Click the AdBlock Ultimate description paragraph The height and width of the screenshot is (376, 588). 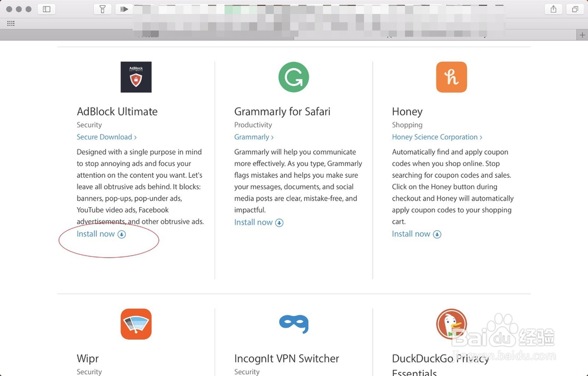coord(141,187)
